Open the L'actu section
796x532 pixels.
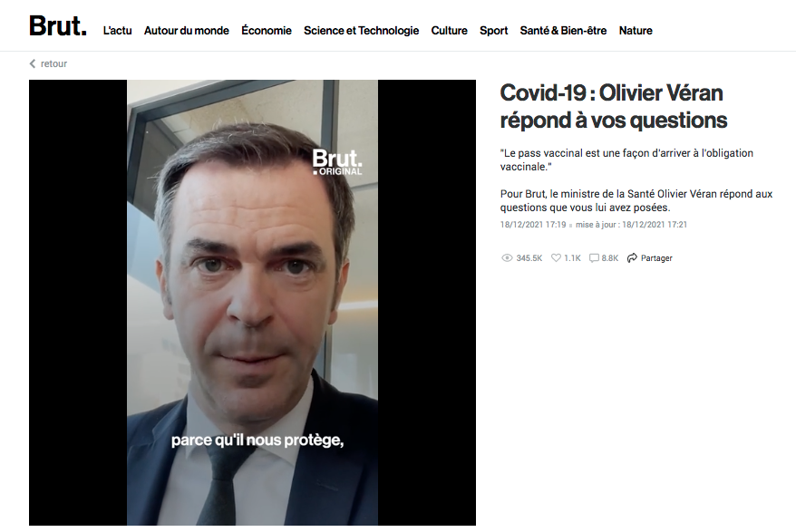[x=117, y=31]
